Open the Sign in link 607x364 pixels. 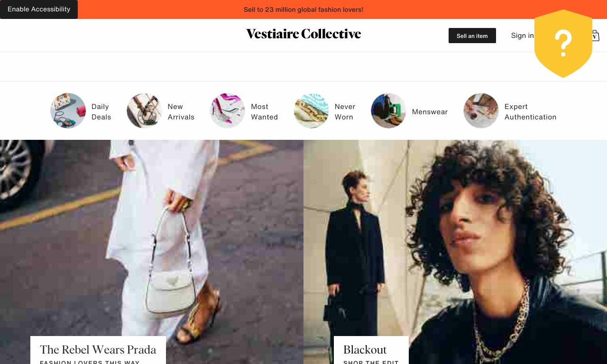pyautogui.click(x=522, y=36)
